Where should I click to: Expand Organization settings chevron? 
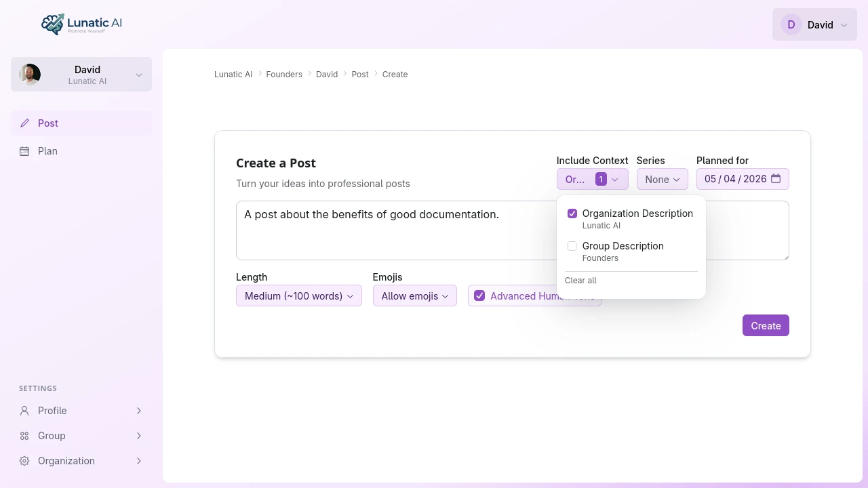139,461
